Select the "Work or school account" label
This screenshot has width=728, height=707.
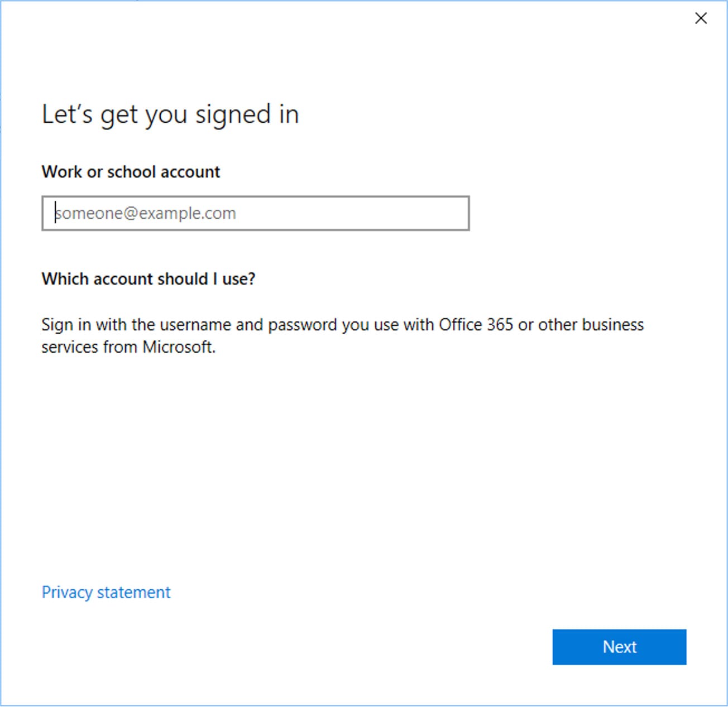[131, 172]
